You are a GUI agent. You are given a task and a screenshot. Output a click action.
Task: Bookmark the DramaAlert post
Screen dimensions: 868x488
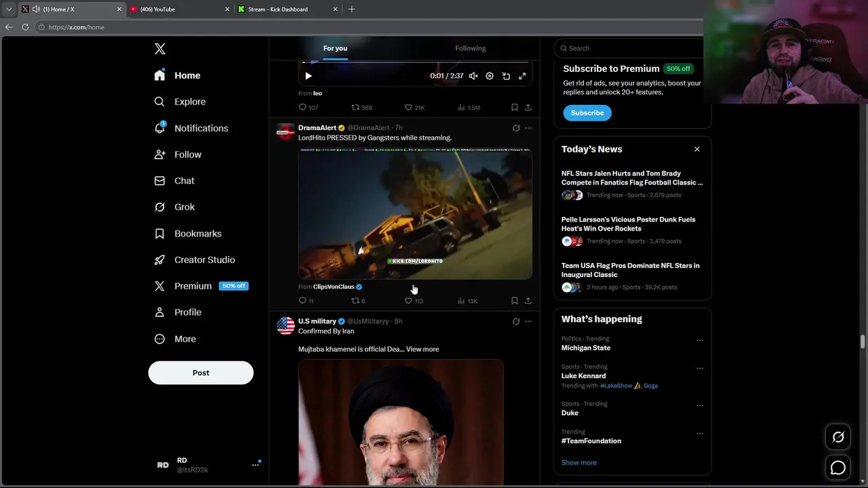tap(514, 301)
